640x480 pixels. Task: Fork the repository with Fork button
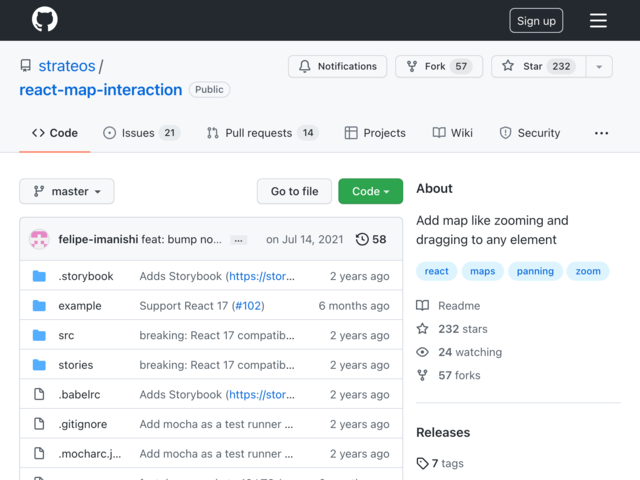click(x=439, y=66)
